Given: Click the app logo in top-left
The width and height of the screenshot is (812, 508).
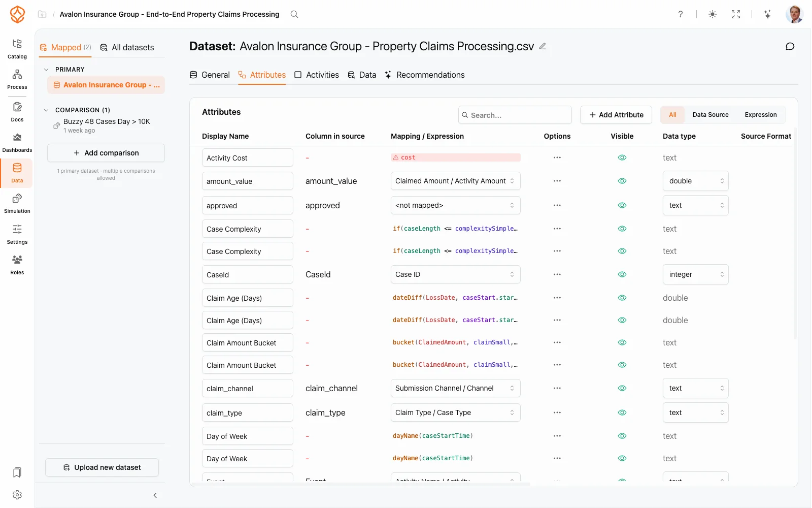Looking at the screenshot, I should [17, 14].
